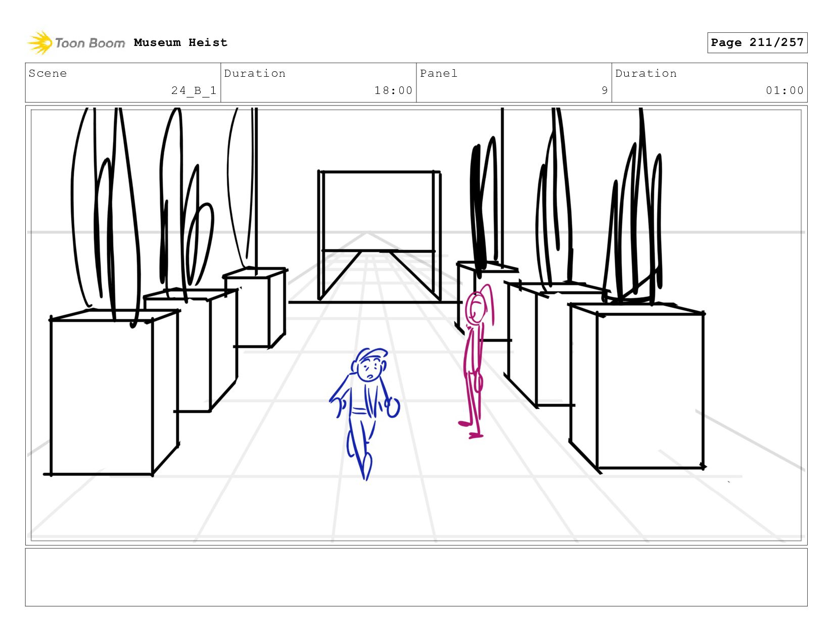Click the empty notes box below the panel
The image size is (834, 644).
[416, 577]
